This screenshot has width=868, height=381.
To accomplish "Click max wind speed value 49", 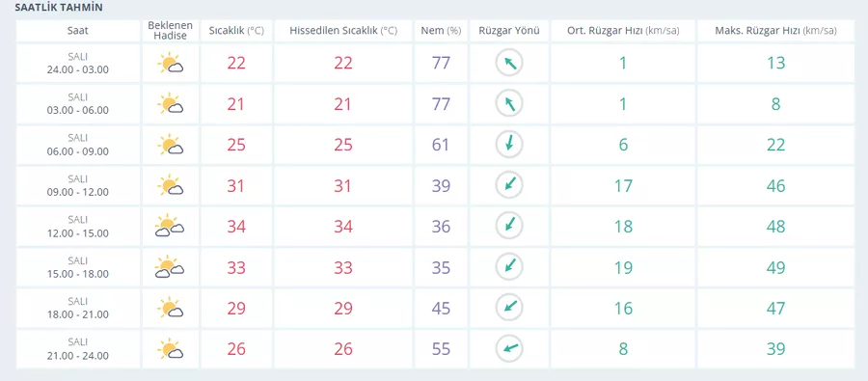I will click(x=775, y=267).
